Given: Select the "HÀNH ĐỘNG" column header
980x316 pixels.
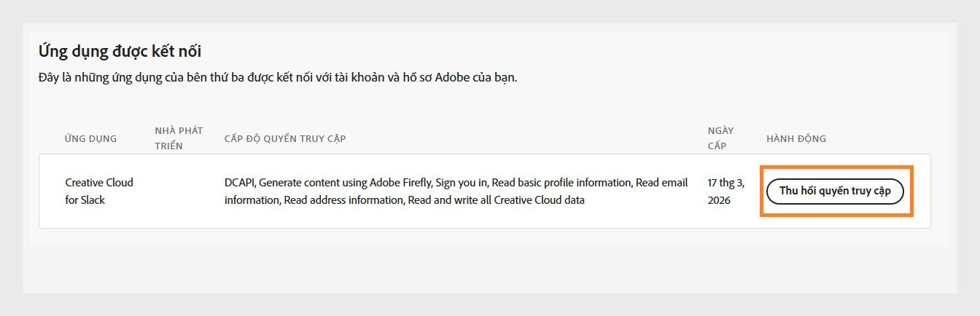Looking at the screenshot, I should coord(796,138).
